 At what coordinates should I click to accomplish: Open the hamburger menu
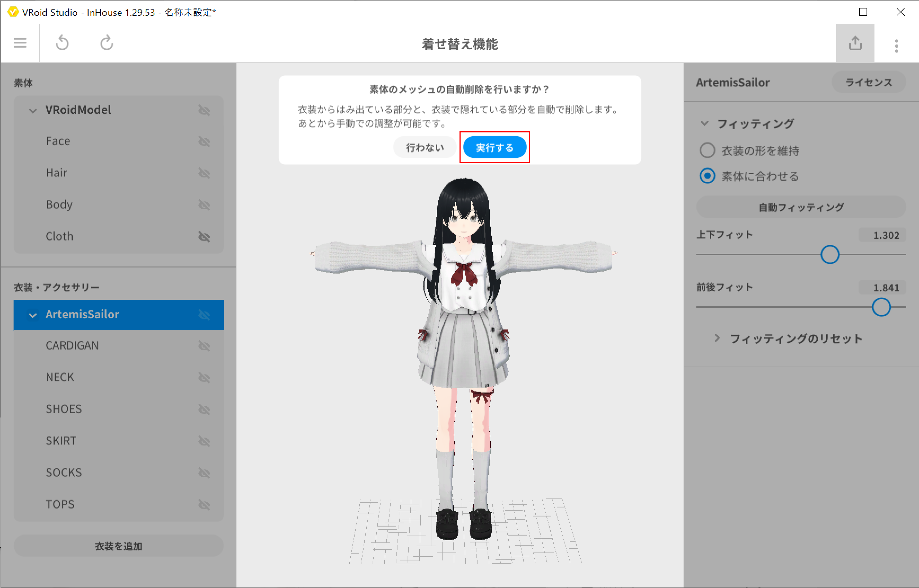(x=20, y=43)
